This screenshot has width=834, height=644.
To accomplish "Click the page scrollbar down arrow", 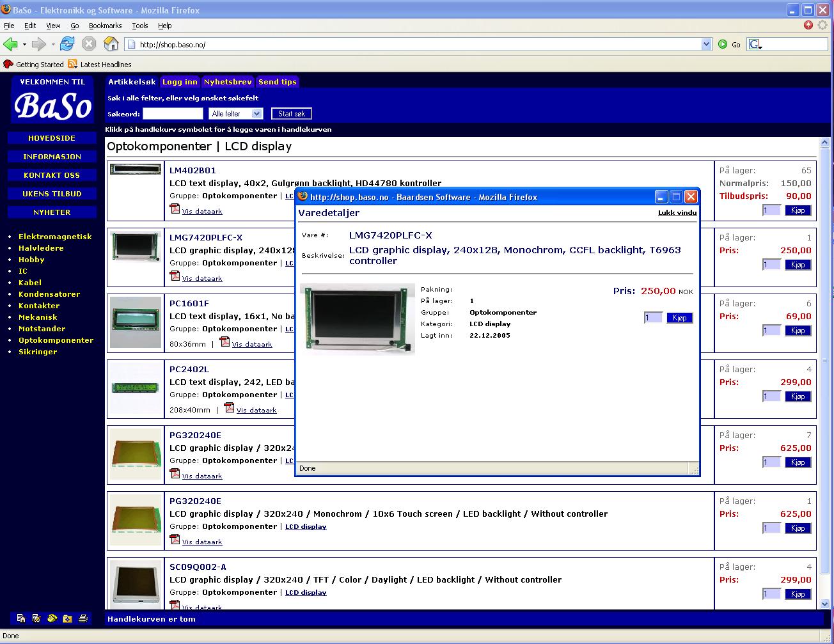I will [825, 603].
